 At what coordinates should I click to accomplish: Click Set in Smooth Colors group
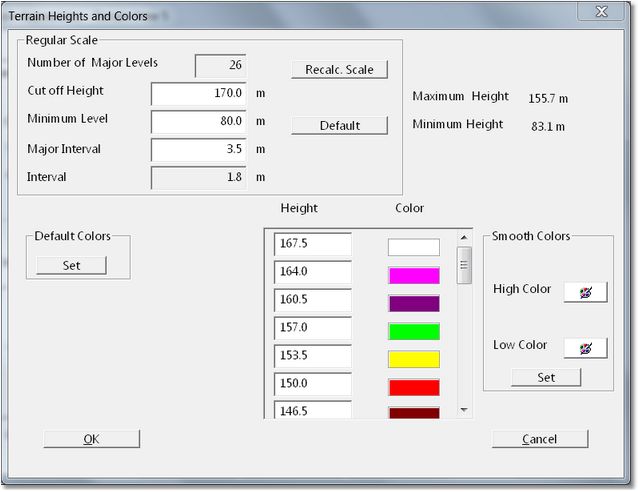pyautogui.click(x=546, y=377)
